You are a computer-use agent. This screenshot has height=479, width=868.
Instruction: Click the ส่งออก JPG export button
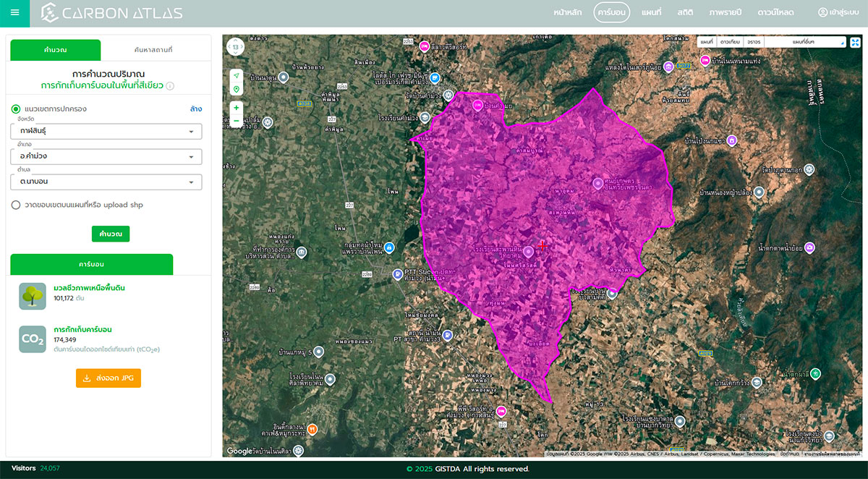click(109, 378)
